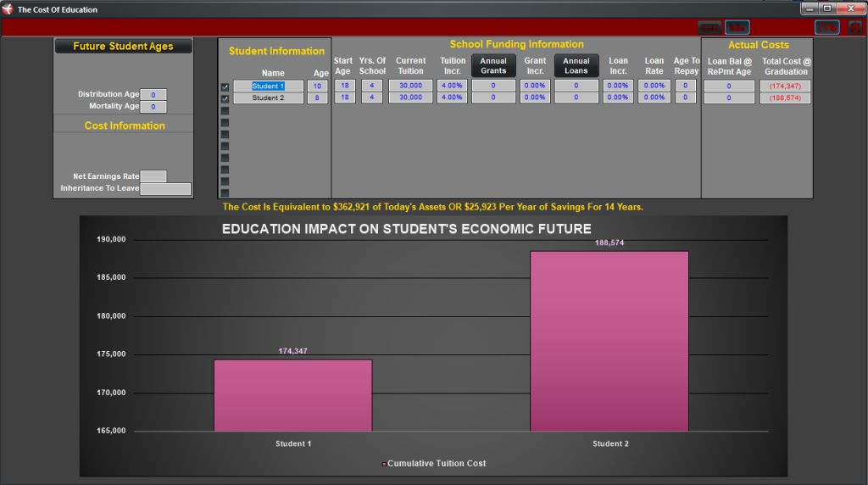
Task: Click the 188,574 label above the bar
Action: click(x=609, y=242)
